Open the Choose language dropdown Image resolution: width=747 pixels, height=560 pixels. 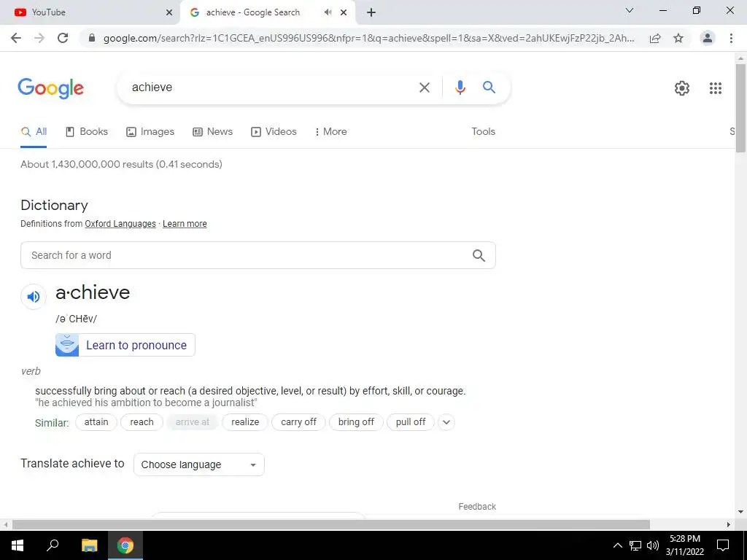[x=199, y=464]
